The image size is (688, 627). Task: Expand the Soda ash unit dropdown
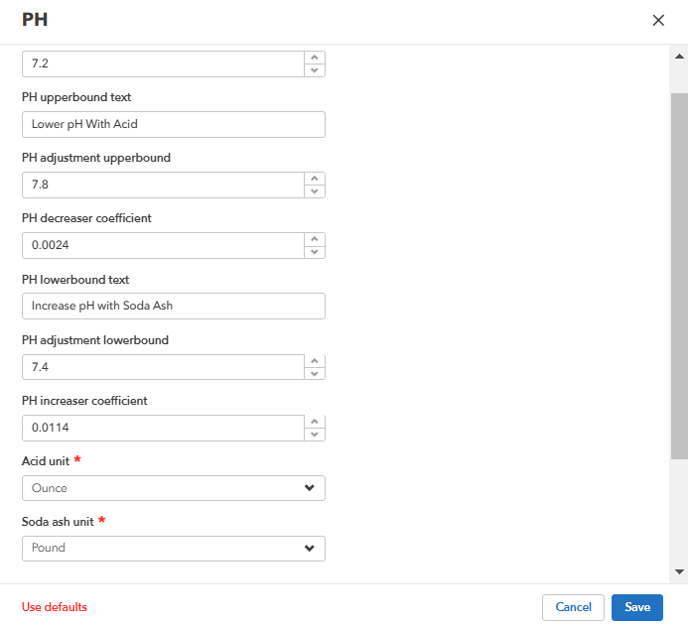173,548
